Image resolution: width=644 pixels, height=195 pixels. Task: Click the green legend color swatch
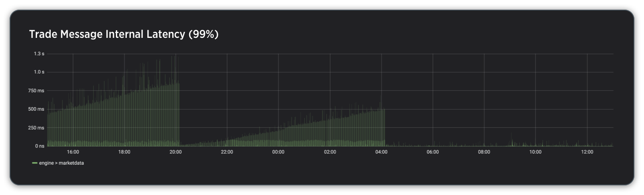(35, 163)
